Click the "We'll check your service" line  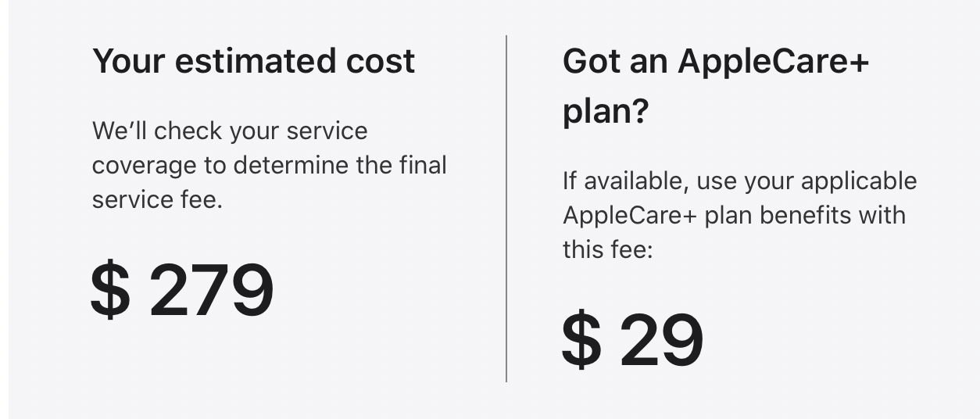click(x=230, y=131)
